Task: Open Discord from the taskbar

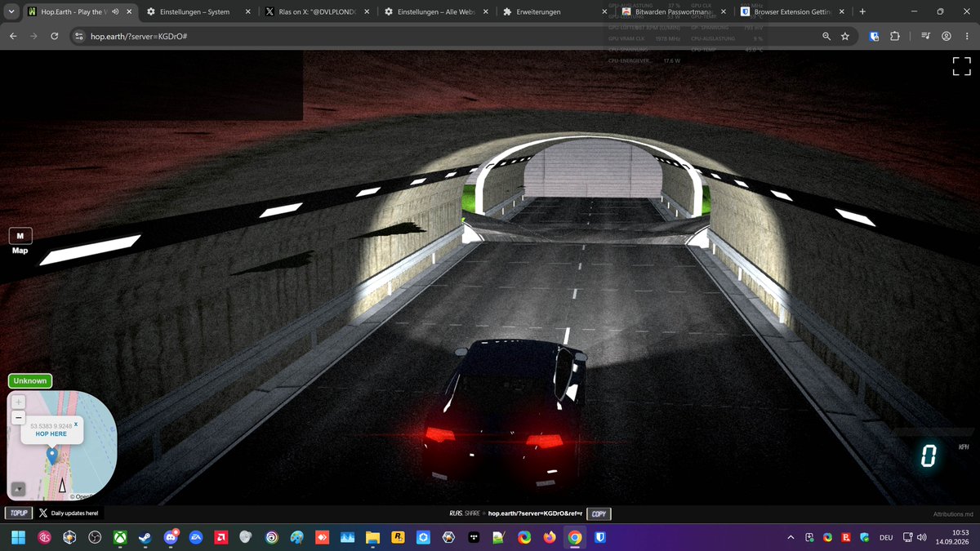Action: (171, 537)
